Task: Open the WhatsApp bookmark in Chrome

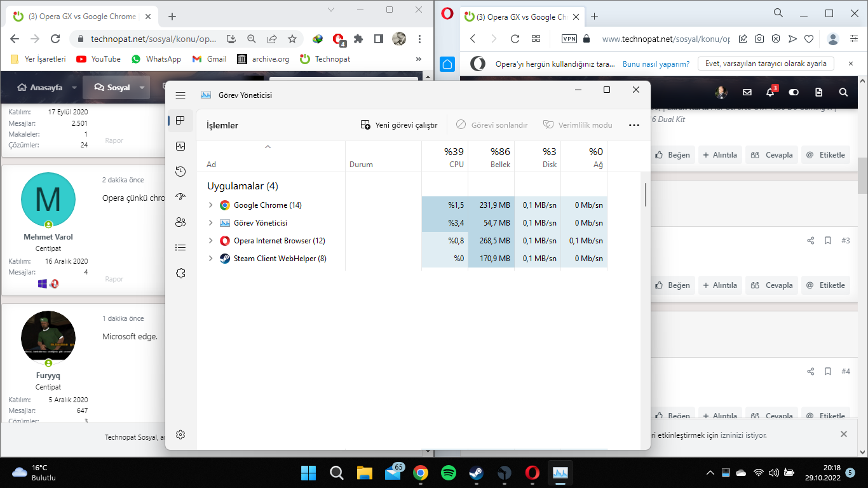Action: coord(156,59)
